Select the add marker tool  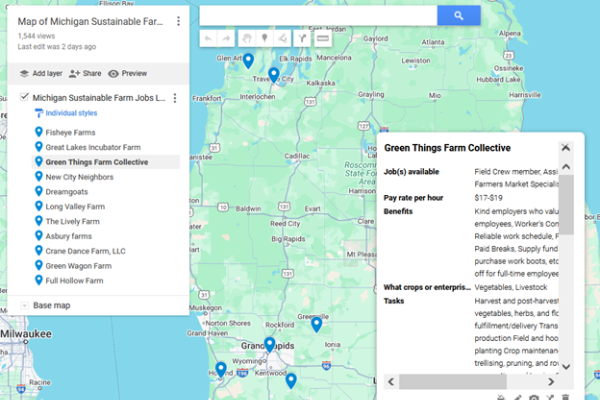(264, 38)
